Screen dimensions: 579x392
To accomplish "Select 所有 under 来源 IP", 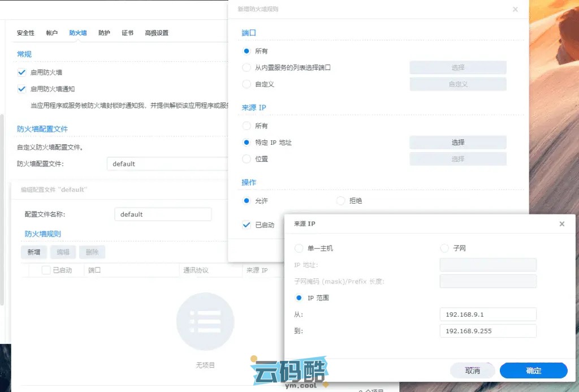I will click(x=247, y=126).
